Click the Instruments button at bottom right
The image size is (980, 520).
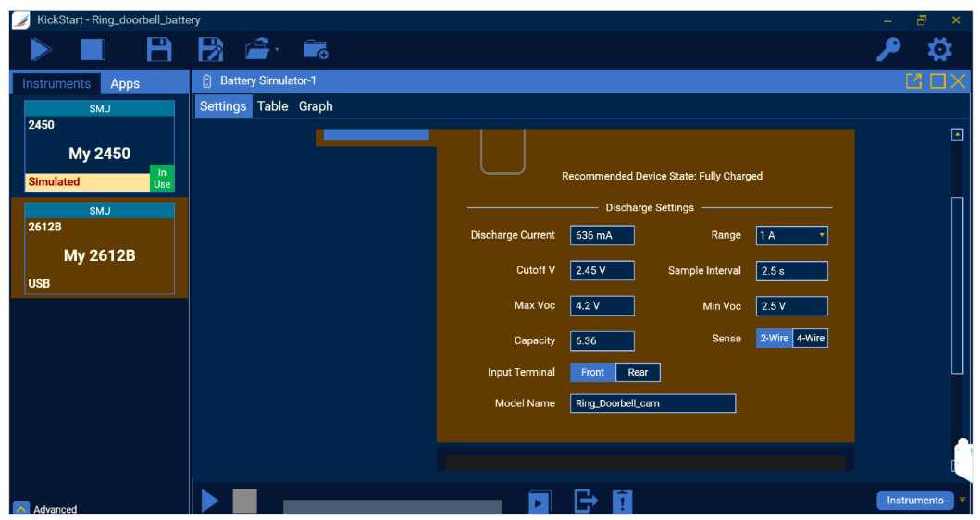coord(914,501)
